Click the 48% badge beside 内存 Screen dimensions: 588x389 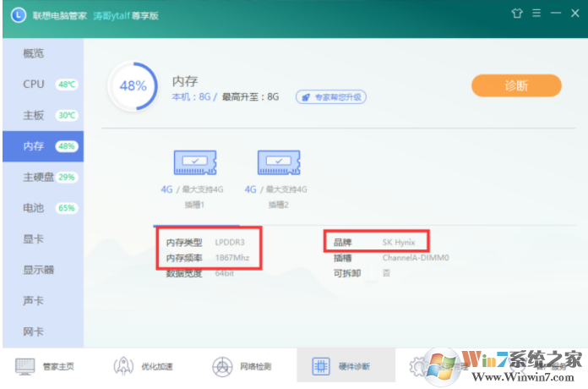(x=67, y=146)
